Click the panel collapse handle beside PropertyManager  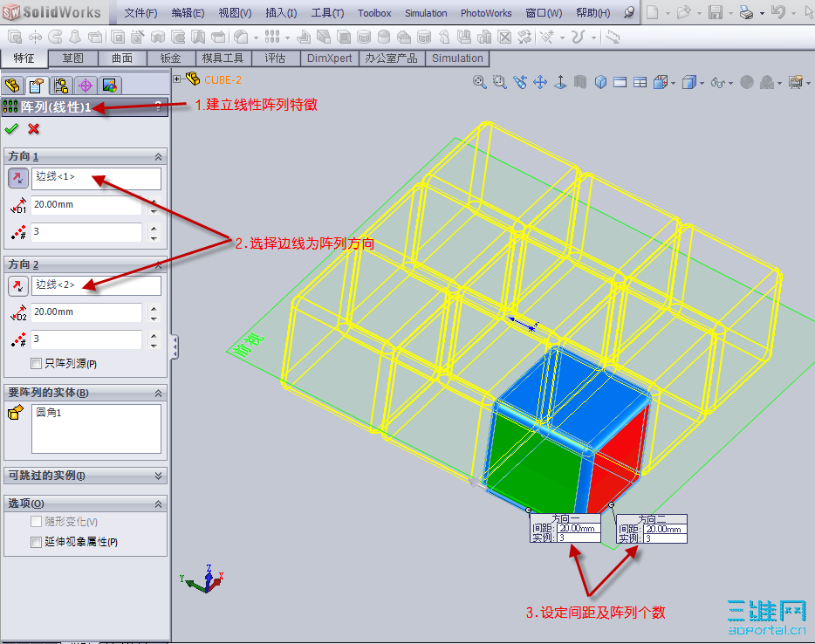(x=175, y=346)
